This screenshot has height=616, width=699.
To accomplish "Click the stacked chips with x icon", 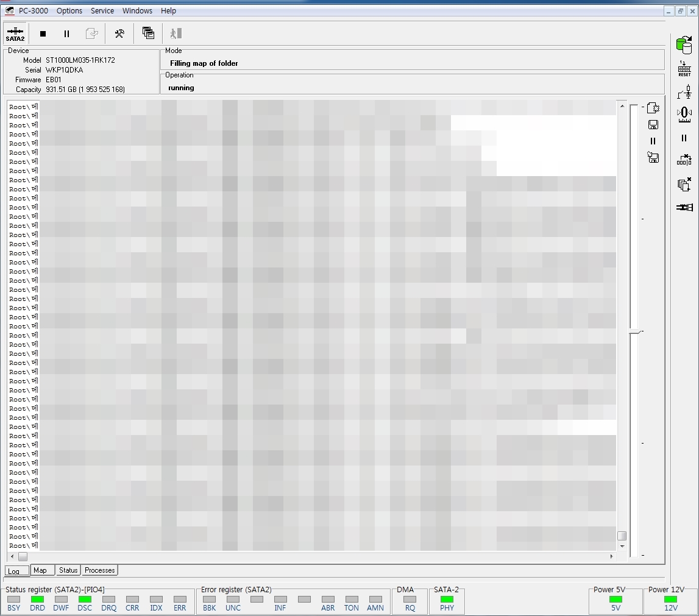I will 684,183.
